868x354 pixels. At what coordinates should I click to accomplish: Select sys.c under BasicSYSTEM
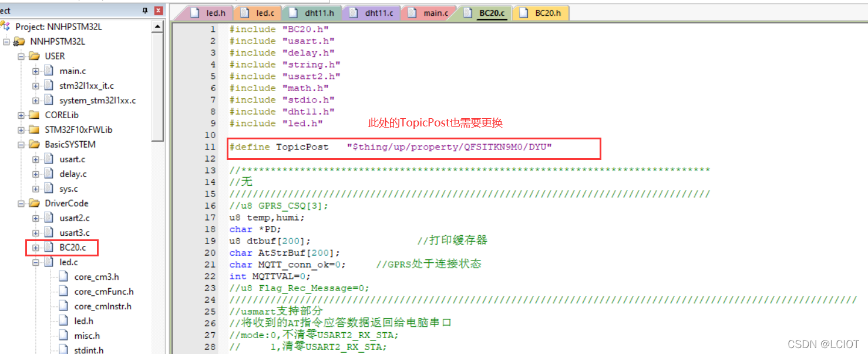click(69, 189)
